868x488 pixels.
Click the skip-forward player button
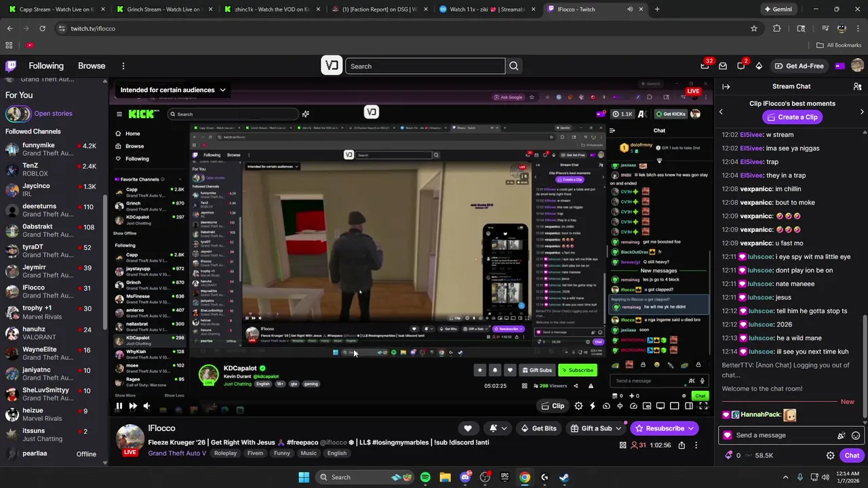[x=133, y=406]
